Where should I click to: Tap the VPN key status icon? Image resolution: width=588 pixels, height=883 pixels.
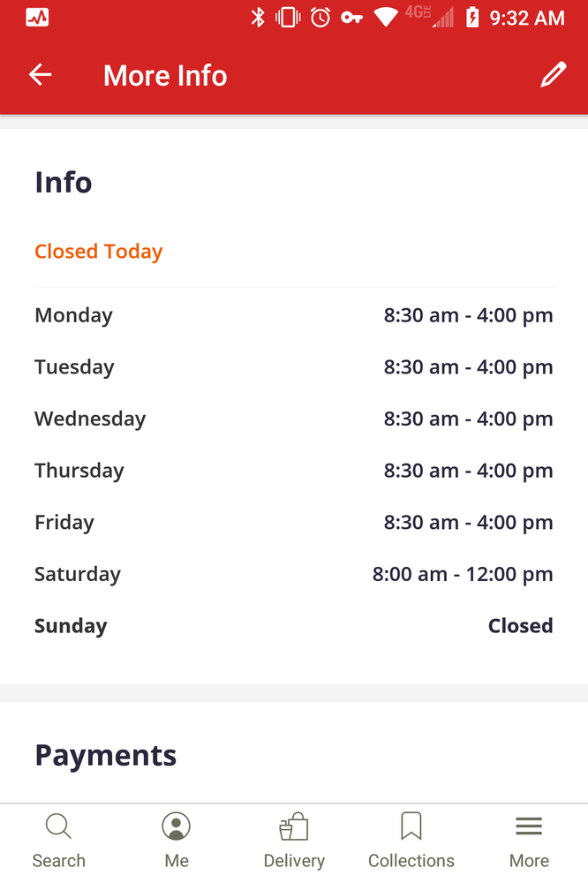pyautogui.click(x=352, y=18)
